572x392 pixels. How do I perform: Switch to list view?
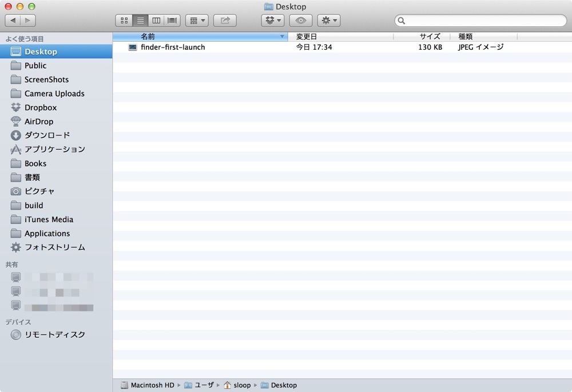tap(140, 21)
